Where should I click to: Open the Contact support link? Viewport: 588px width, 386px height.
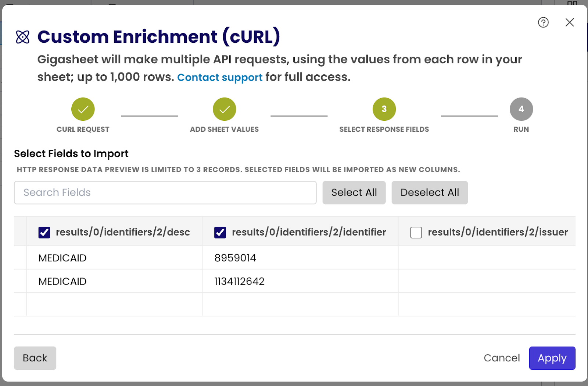click(x=220, y=77)
